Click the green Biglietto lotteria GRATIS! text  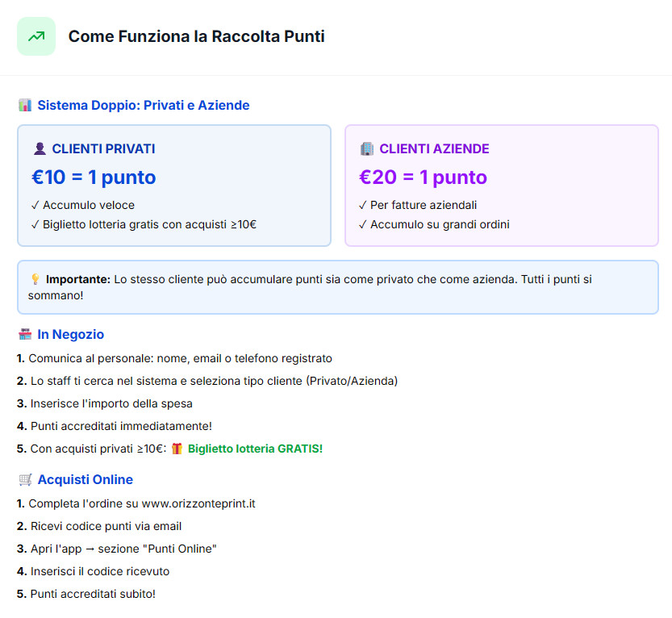(255, 449)
